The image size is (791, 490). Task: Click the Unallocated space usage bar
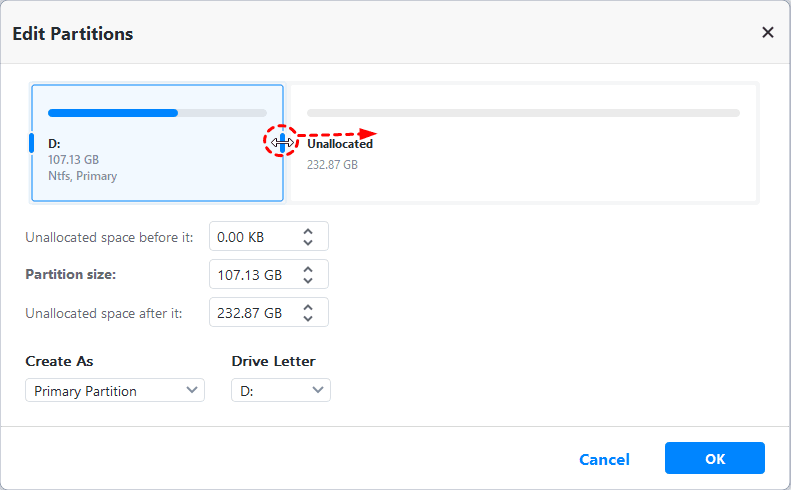pyautogui.click(x=523, y=113)
